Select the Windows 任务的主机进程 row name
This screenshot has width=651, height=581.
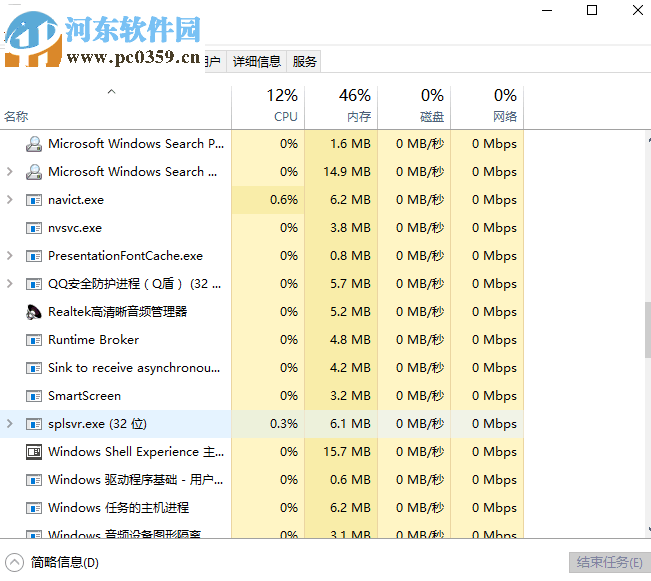[x=118, y=507]
